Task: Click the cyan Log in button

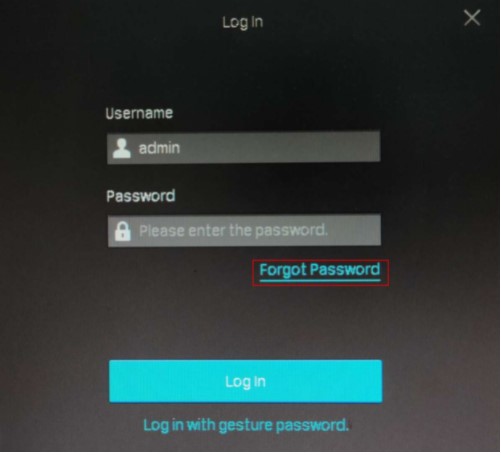Action: (x=246, y=381)
